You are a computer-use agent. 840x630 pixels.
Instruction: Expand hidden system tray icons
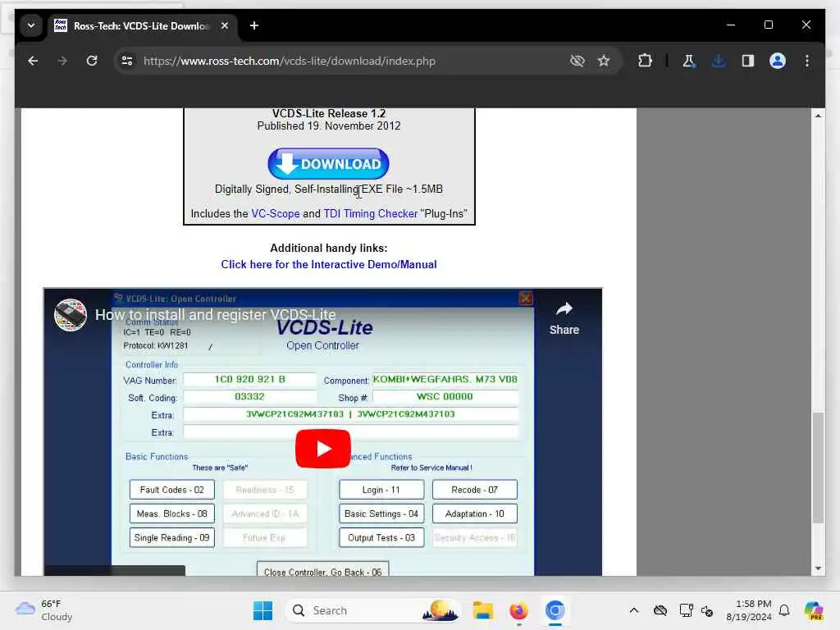pyautogui.click(x=634, y=610)
